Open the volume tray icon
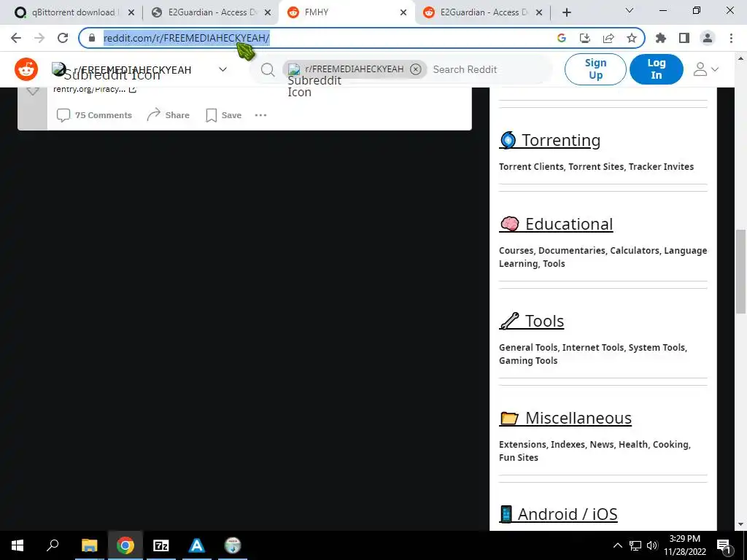Screen dimensions: 747x560 pyautogui.click(x=652, y=545)
